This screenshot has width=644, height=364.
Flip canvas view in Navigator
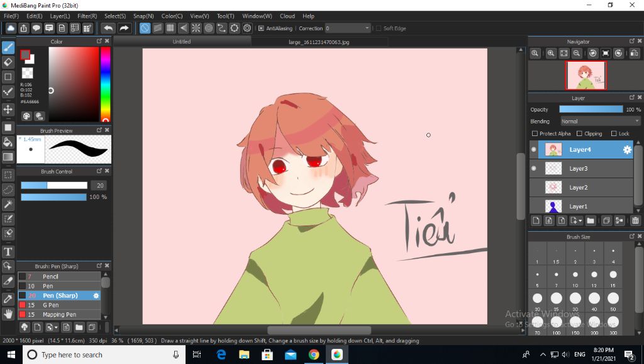[x=634, y=53]
